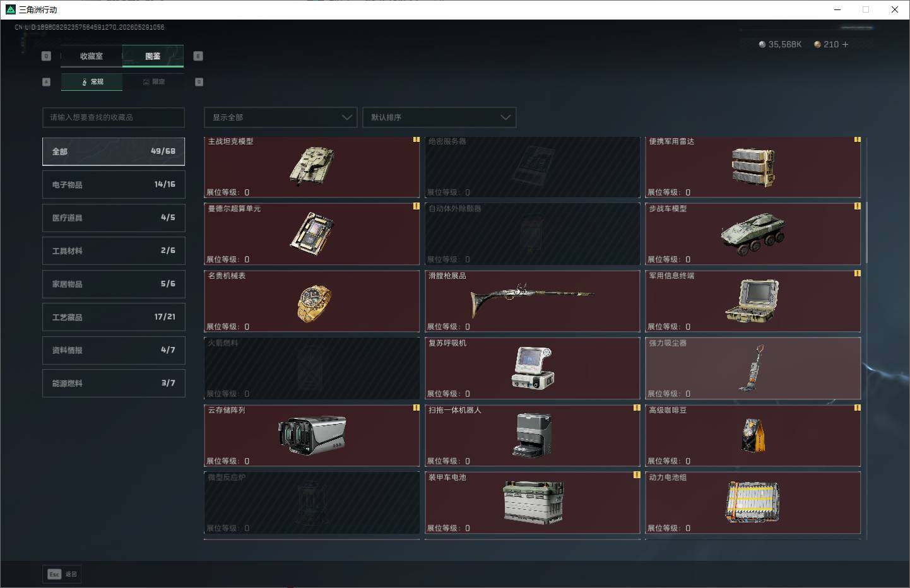910x588 pixels.
Task: Click yellow marker on 云存储阵列 card
Action: click(417, 408)
